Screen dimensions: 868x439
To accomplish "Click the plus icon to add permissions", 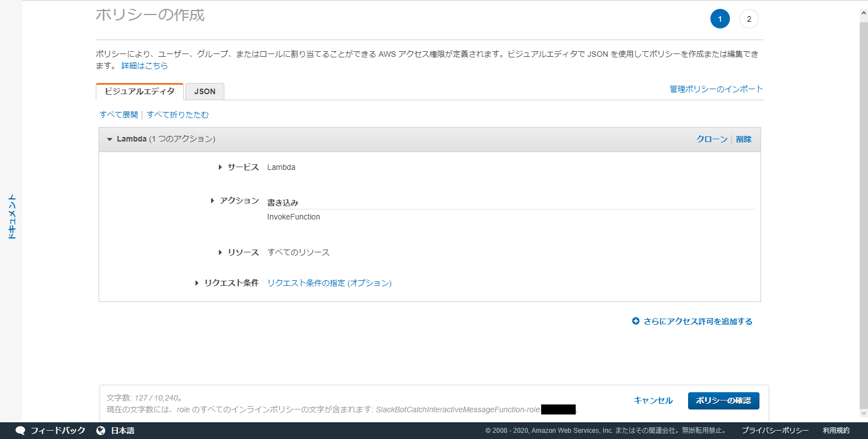I will tap(636, 321).
